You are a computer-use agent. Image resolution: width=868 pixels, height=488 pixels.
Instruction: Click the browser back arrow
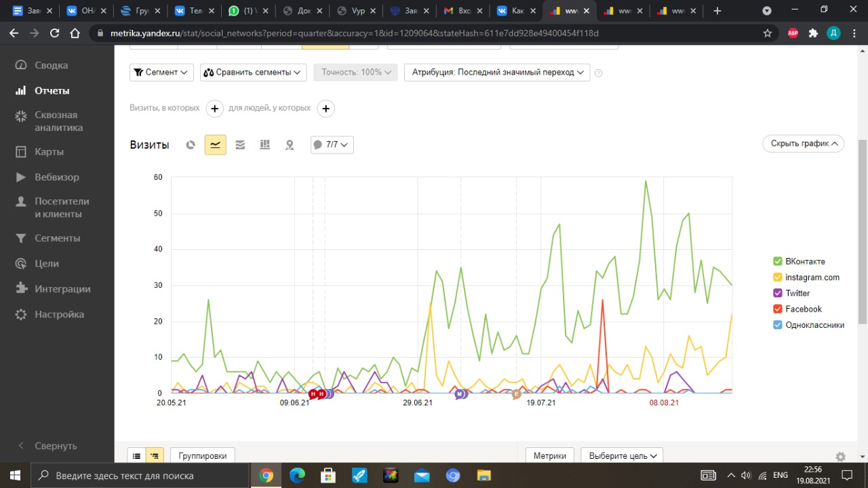14,33
